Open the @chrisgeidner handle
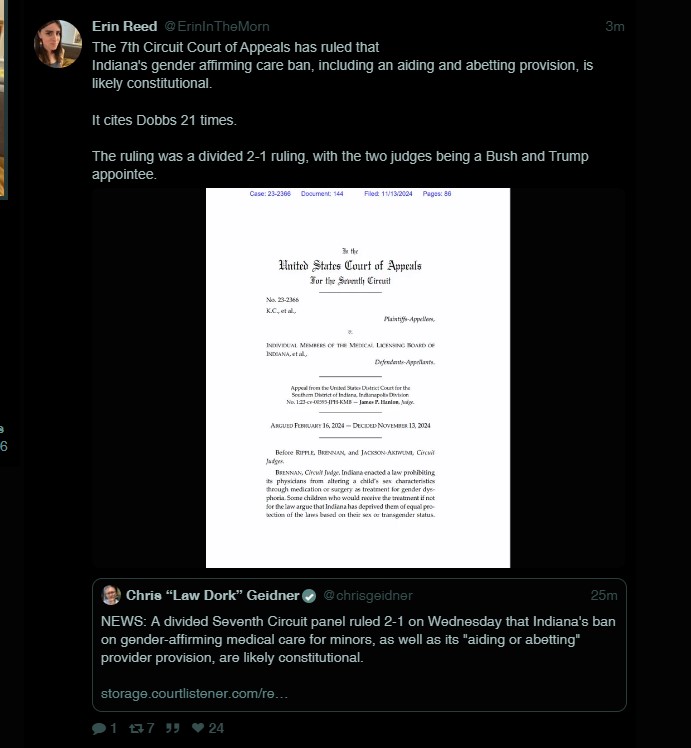The width and height of the screenshot is (691, 748). (368, 595)
